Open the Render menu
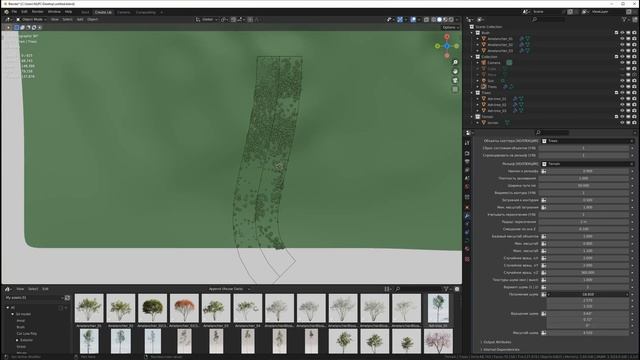The height and width of the screenshot is (360, 640). (x=38, y=12)
